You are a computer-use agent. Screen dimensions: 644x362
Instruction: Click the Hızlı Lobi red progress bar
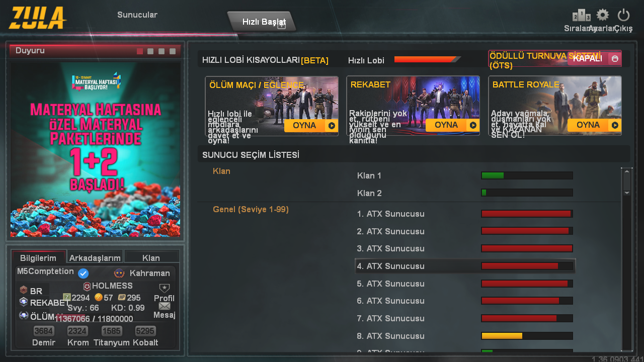(427, 59)
